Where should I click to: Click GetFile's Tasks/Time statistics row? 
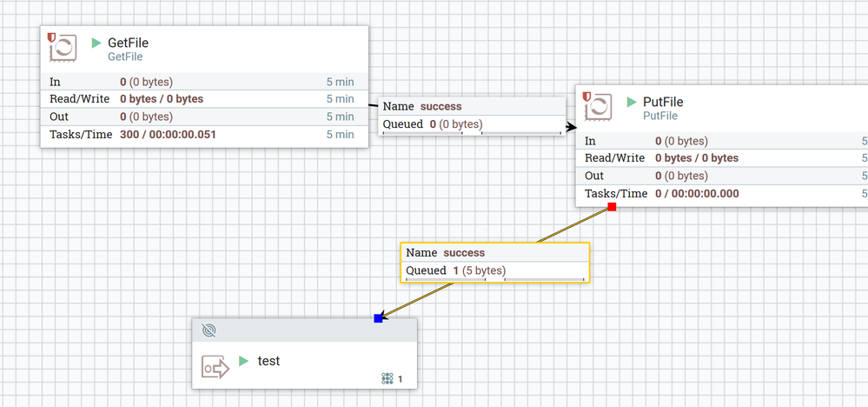(x=203, y=135)
